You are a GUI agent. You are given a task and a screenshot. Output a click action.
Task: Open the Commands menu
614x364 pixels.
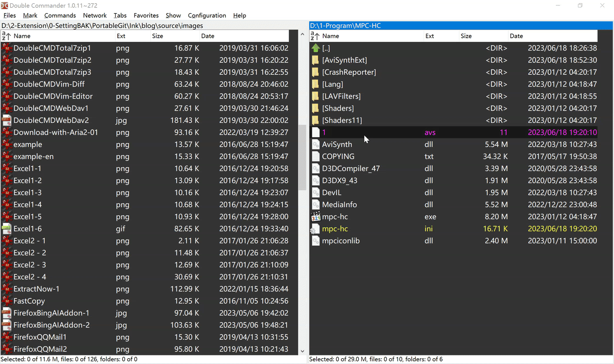coord(60,16)
